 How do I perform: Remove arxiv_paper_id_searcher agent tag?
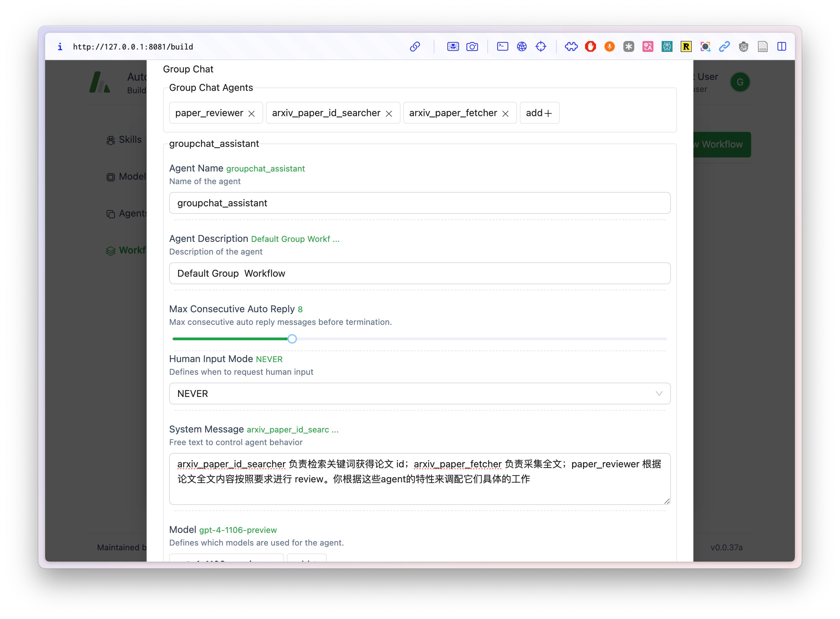pos(389,113)
